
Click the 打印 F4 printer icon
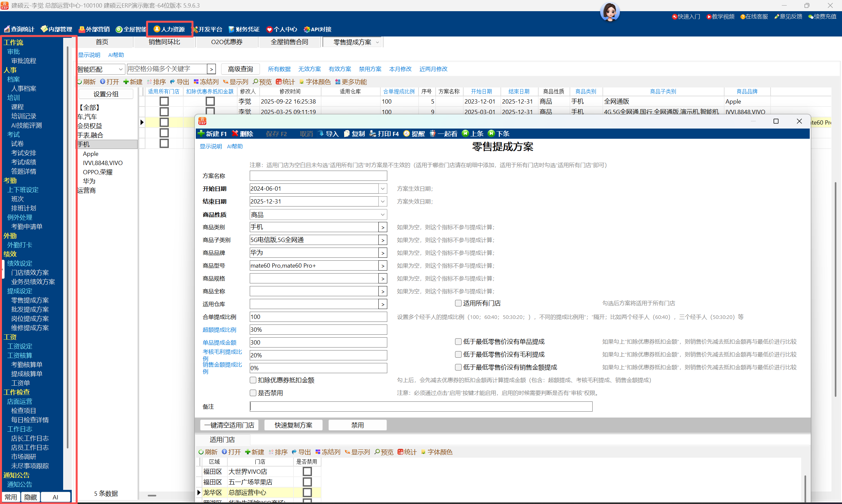pos(373,133)
